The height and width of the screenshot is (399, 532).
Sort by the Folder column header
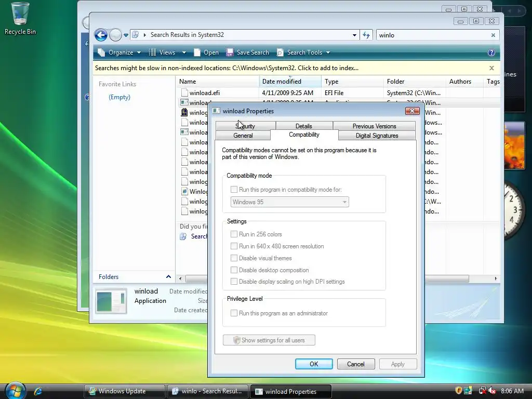415,82
